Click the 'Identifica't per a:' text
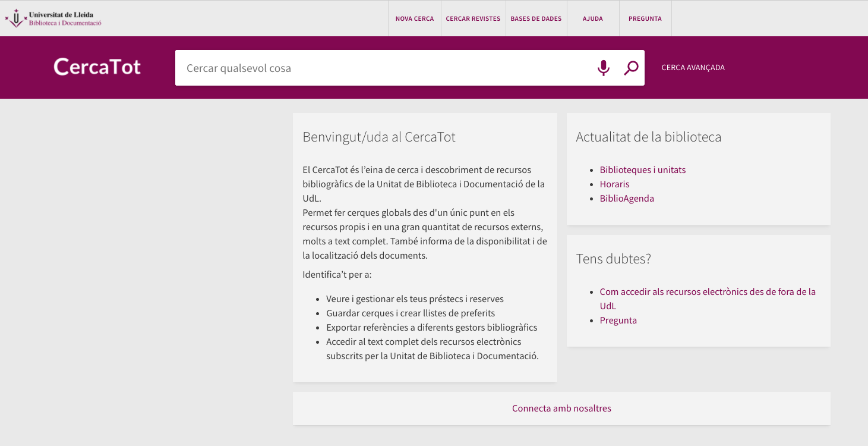Screen dimensions: 868x446 [x=337, y=275]
